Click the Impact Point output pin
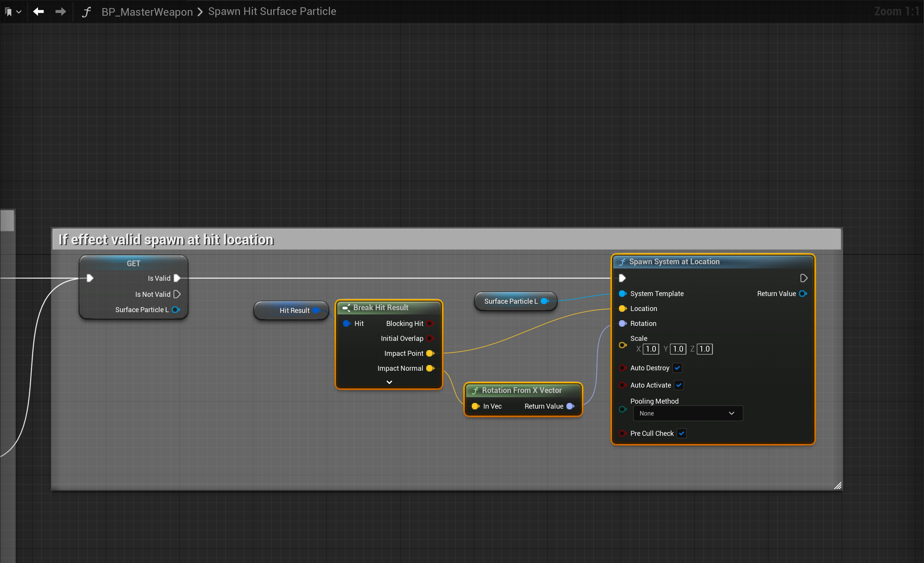 pyautogui.click(x=430, y=353)
